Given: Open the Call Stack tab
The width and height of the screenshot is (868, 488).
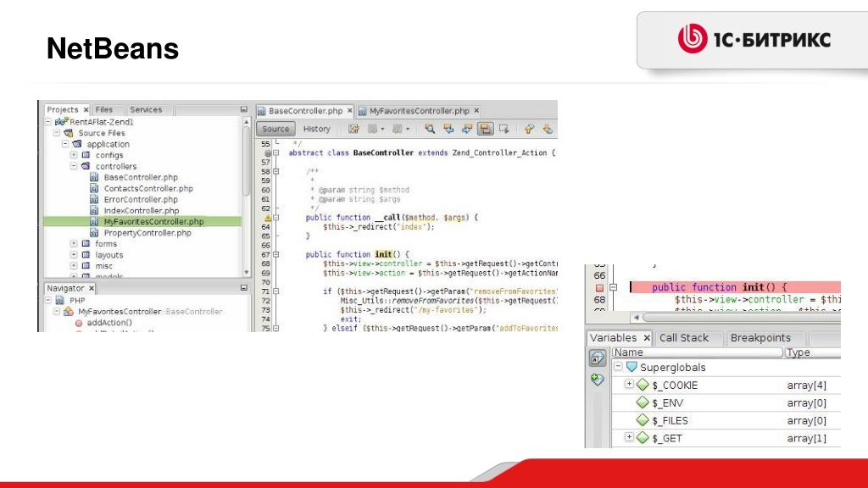Looking at the screenshot, I should pos(684,337).
